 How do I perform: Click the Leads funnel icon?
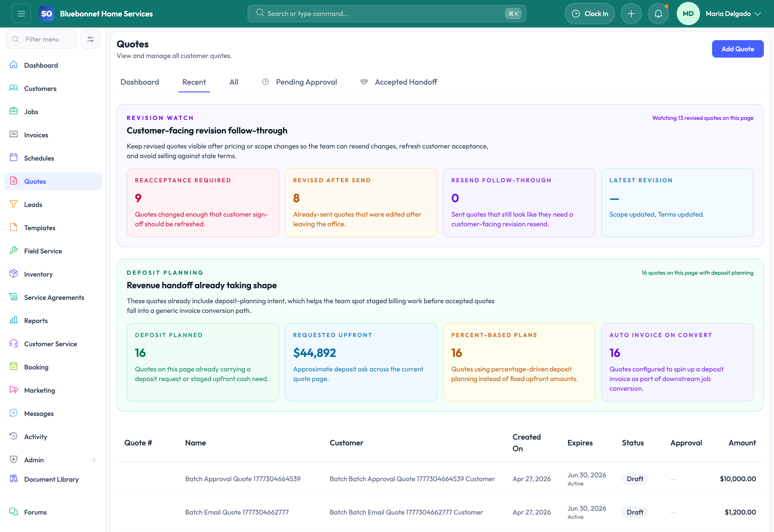[x=14, y=204]
